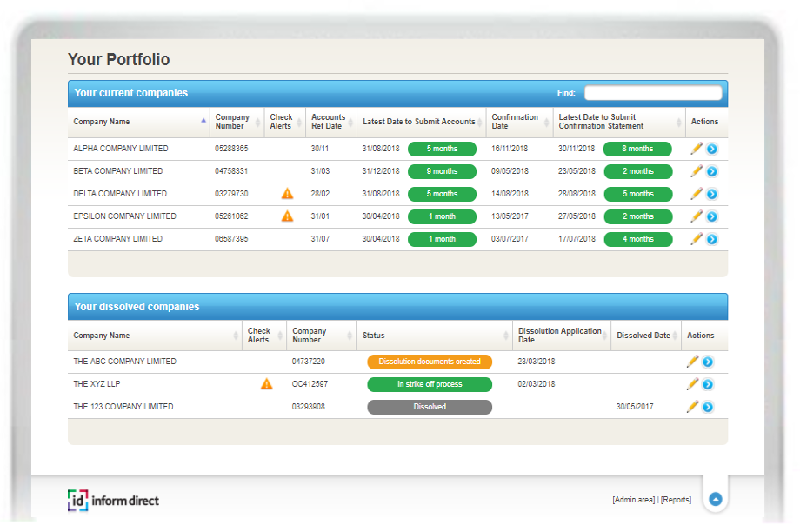Click the pencil edit icon for THE ABC COMPANY LIMITED
800x532 pixels.
tap(692, 362)
